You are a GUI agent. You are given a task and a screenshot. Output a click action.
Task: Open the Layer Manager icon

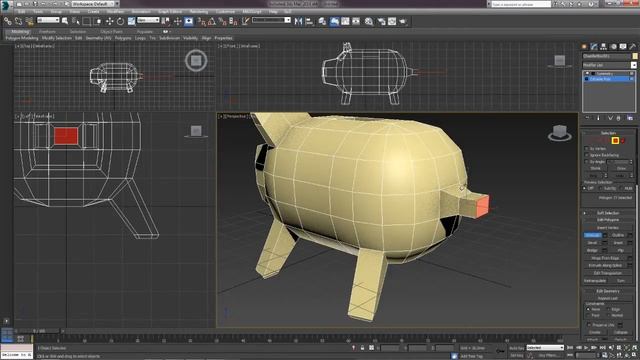point(322,21)
